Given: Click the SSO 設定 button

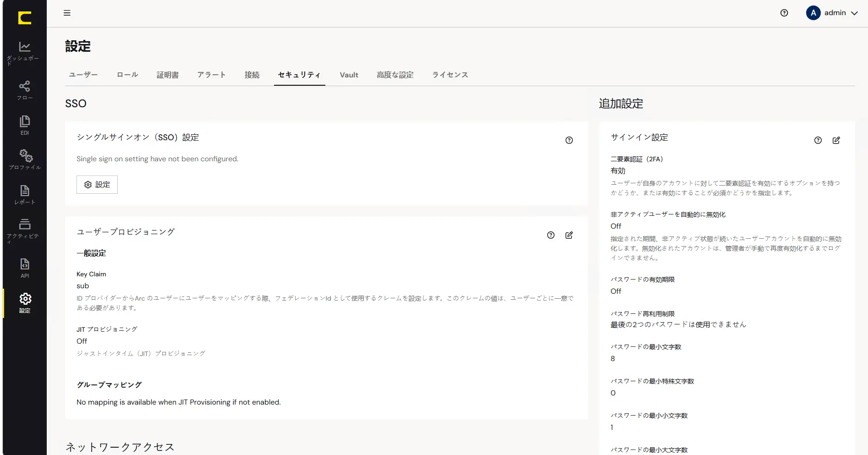Looking at the screenshot, I should (97, 185).
